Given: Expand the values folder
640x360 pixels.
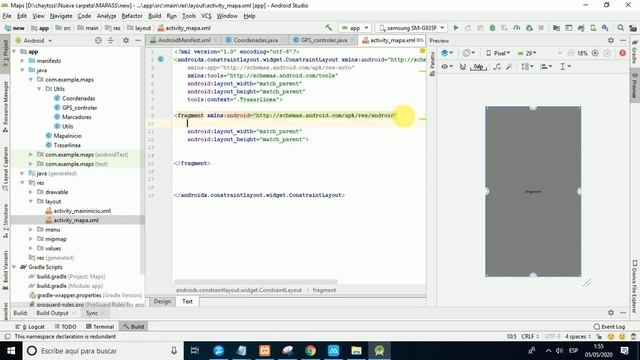Looking at the screenshot, I should point(31,248).
